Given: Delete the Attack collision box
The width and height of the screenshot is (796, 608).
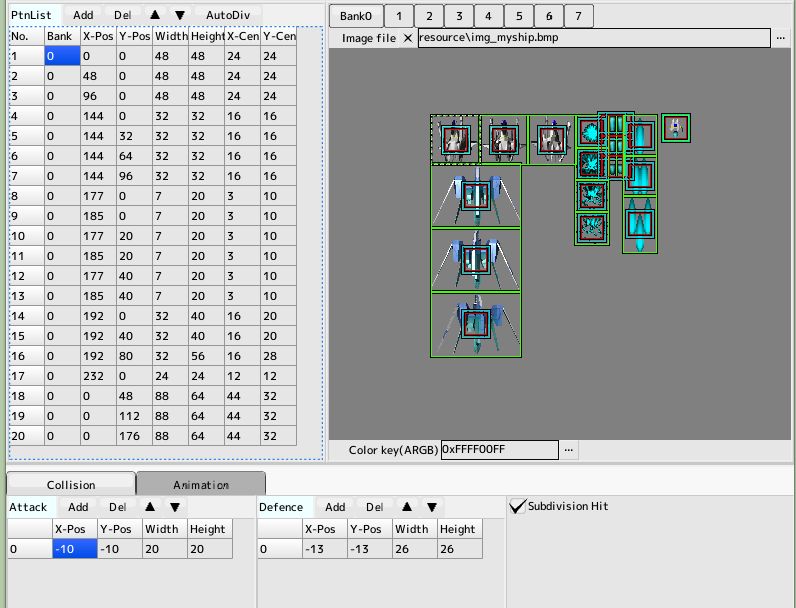Looking at the screenshot, I should (118, 507).
